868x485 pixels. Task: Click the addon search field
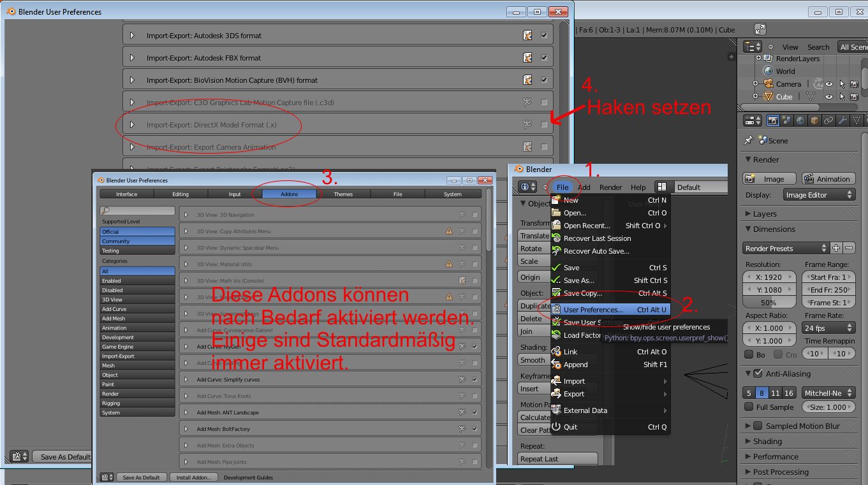point(137,210)
